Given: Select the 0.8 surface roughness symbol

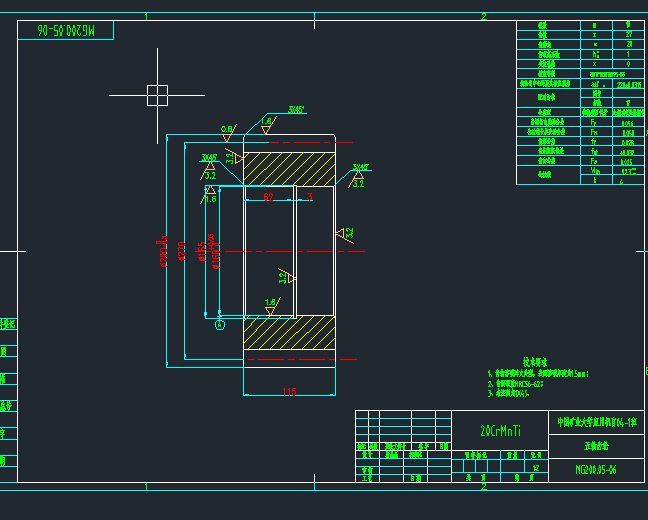Looking at the screenshot, I should [x=229, y=133].
